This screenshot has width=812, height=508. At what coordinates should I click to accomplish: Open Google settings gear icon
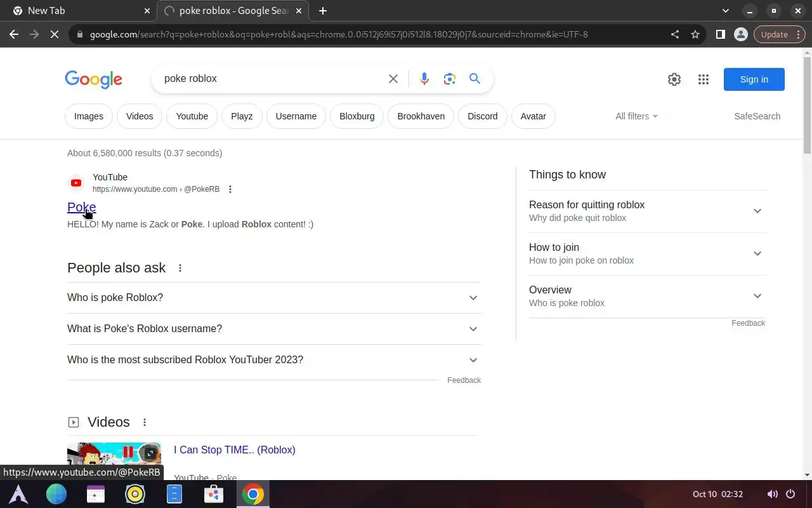pyautogui.click(x=674, y=79)
